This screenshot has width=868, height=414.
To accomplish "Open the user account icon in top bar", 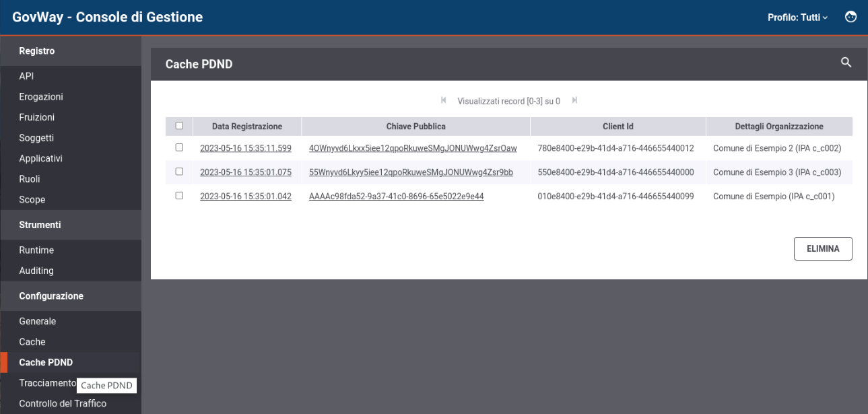I will (851, 17).
